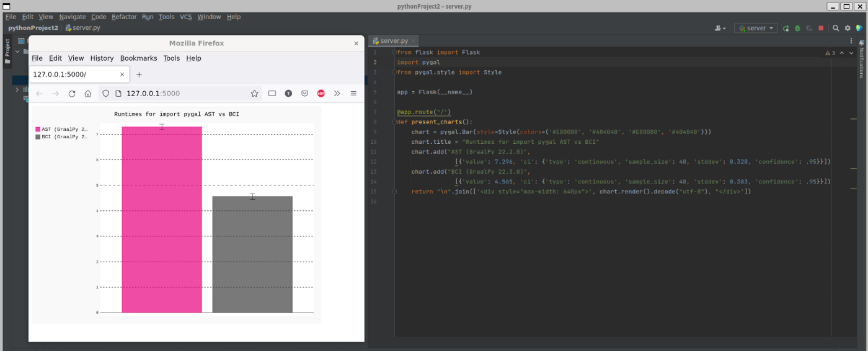The image size is (868, 351).
Task: Click the Rerun server icon
Action: pyautogui.click(x=786, y=29)
